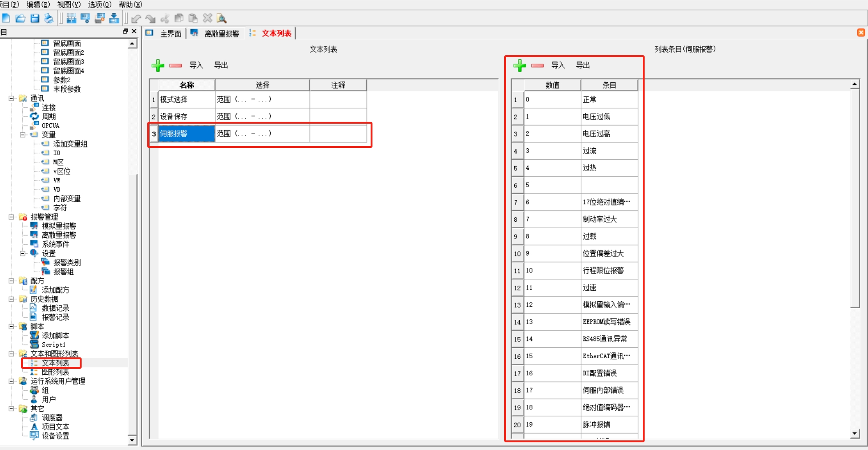Viewport: 868px width, 450px height.
Task: Click the EEPROM读写错误 entry cell
Action: click(609, 322)
